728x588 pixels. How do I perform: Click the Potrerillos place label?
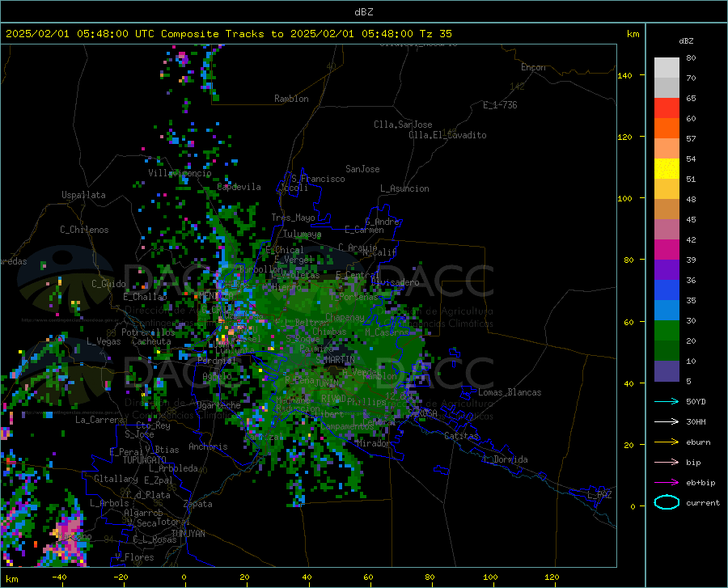click(148, 332)
